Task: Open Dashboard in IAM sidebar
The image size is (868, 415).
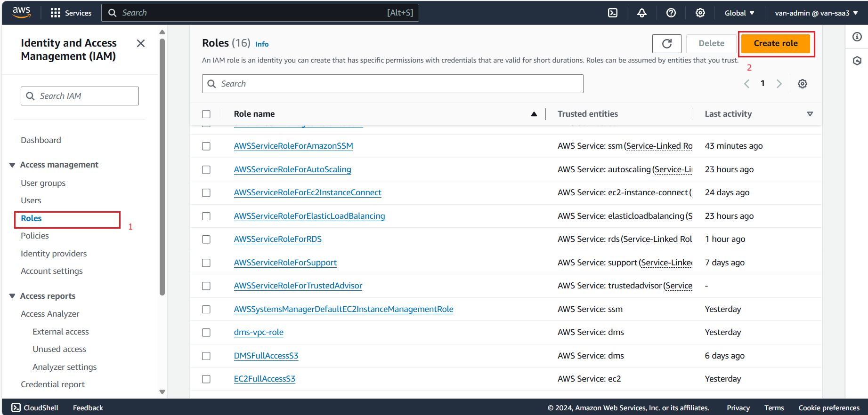Action: 41,140
